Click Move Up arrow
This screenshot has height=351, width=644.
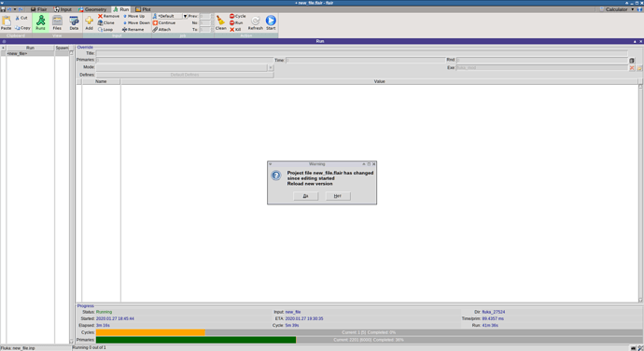point(124,16)
